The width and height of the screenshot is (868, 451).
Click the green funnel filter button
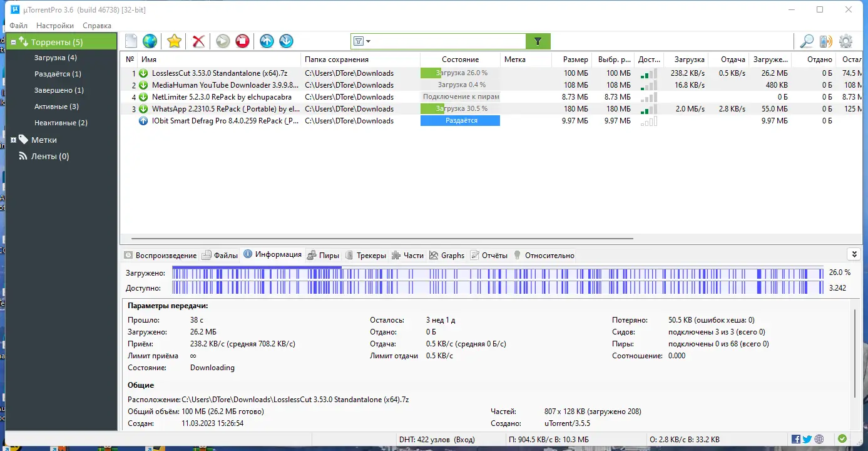(538, 41)
